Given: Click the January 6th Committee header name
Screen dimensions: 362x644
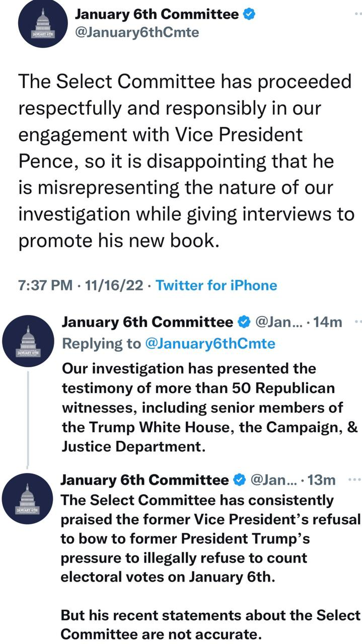Looking at the screenshot, I should 157,15.
